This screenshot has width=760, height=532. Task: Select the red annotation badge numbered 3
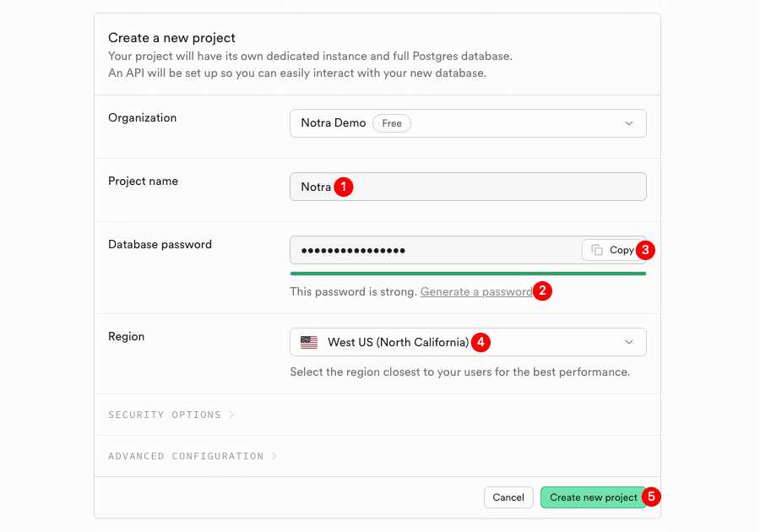tap(645, 250)
